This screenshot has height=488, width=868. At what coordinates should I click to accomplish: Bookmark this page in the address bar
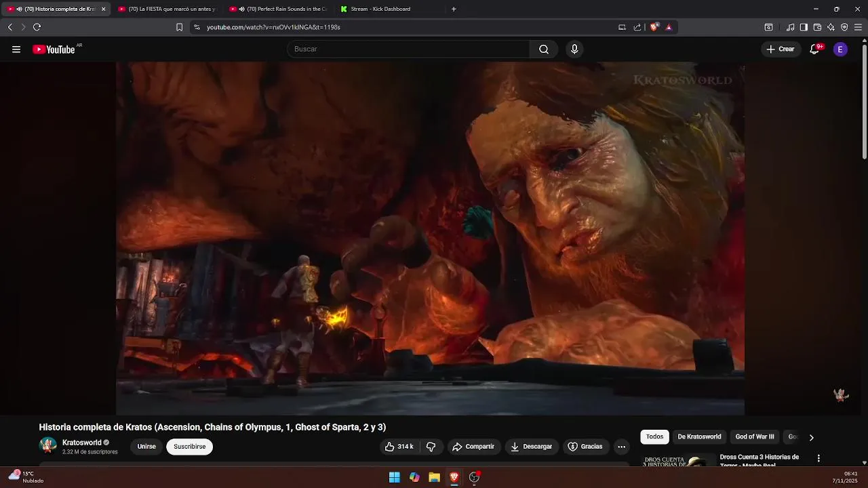click(x=179, y=27)
